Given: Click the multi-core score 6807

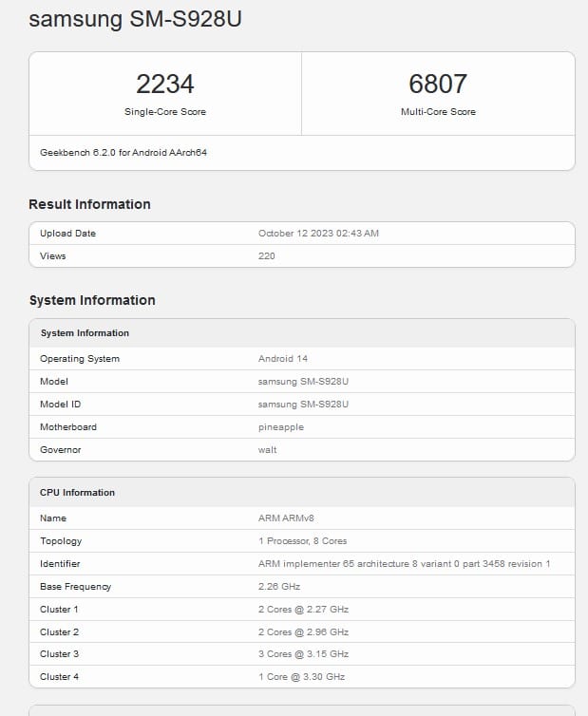Looking at the screenshot, I should pos(438,84).
